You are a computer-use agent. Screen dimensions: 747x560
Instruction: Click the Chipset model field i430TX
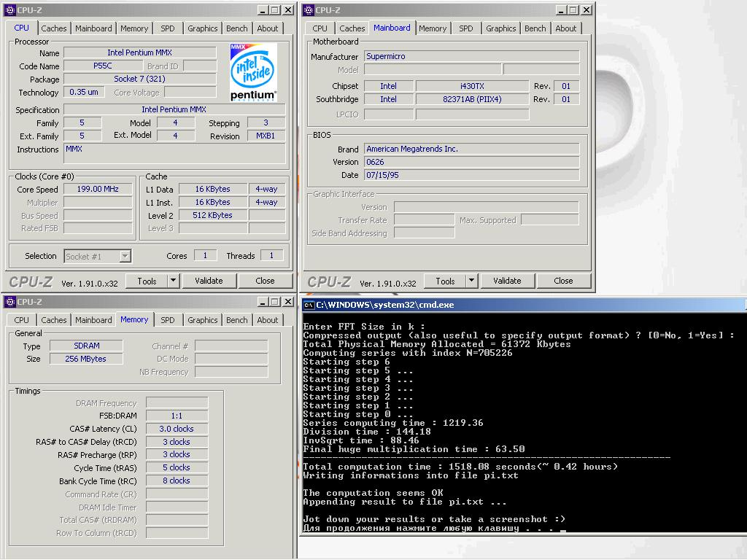pos(472,86)
